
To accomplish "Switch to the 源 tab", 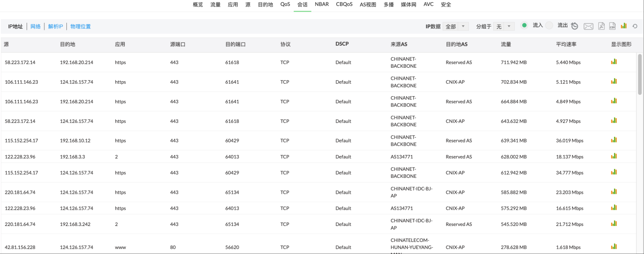I will [x=248, y=5].
